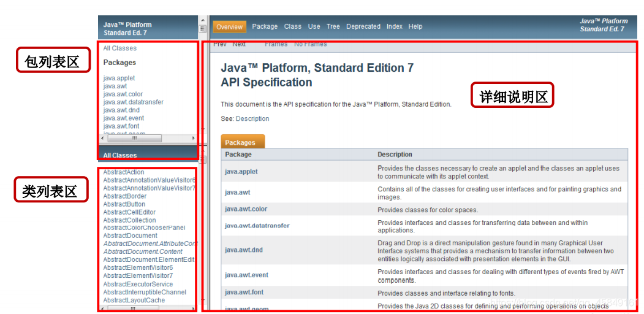Open java.awt.color in the Packages table
Viewport: 644px width, 314px height.
[246, 209]
